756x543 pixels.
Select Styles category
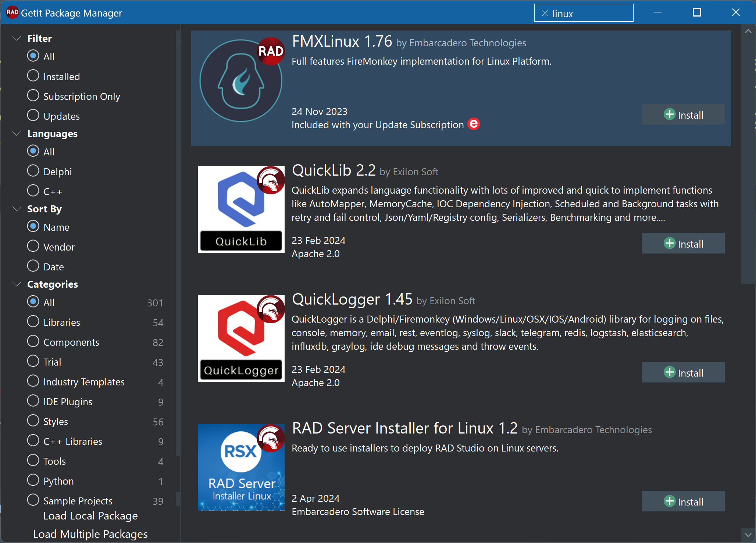click(33, 421)
